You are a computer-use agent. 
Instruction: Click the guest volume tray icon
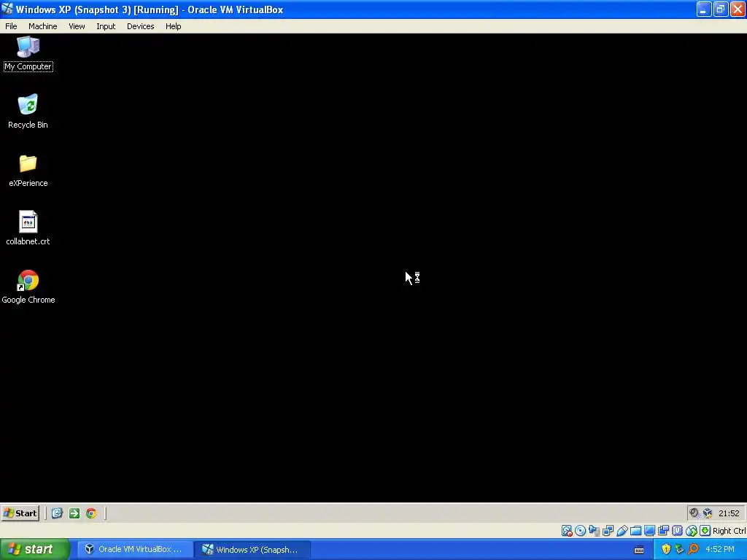(694, 513)
